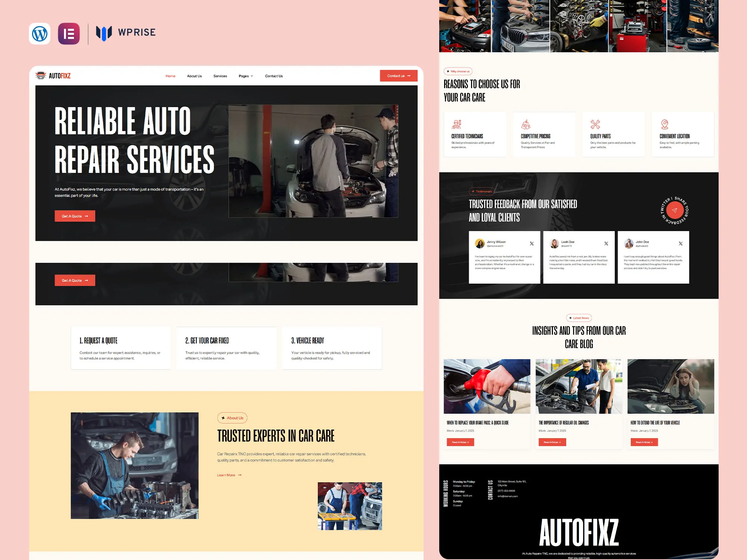
Task: Click the WordPress logo icon
Action: pos(40,33)
